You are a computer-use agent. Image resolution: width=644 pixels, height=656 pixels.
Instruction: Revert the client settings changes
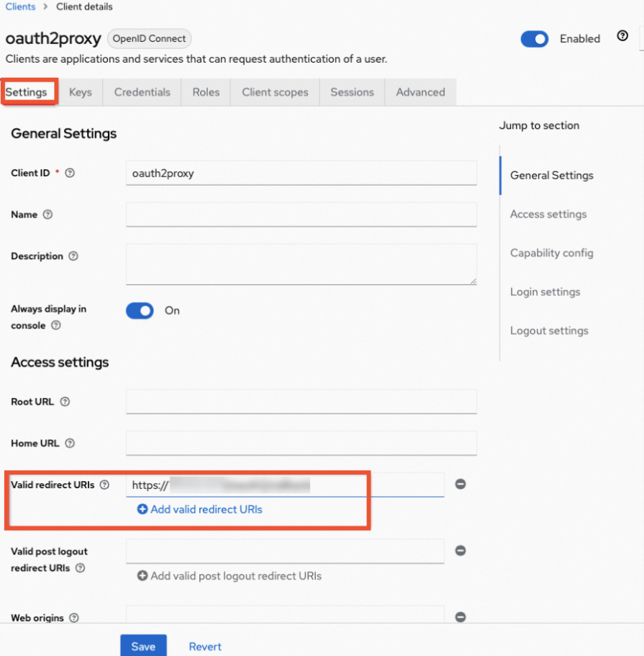point(205,647)
